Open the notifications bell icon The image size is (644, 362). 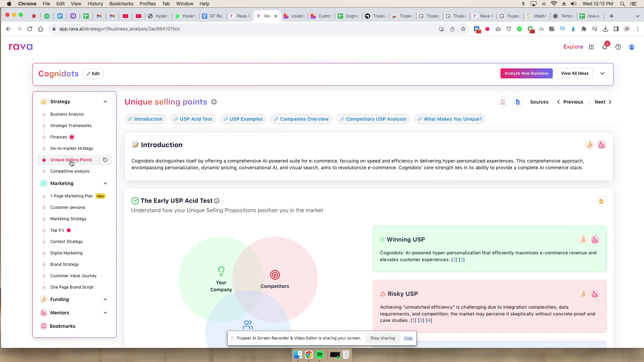605,47
